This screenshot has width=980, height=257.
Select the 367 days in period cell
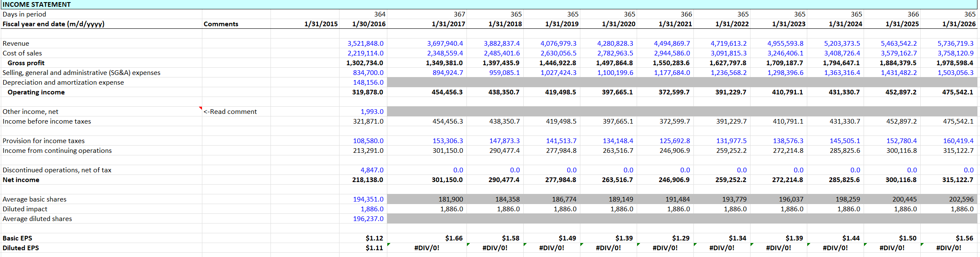459,14
